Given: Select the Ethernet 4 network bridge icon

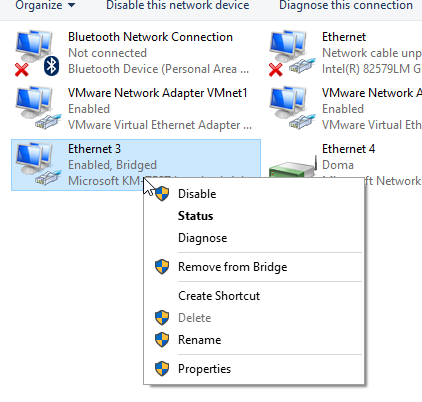Looking at the screenshot, I should click(292, 166).
